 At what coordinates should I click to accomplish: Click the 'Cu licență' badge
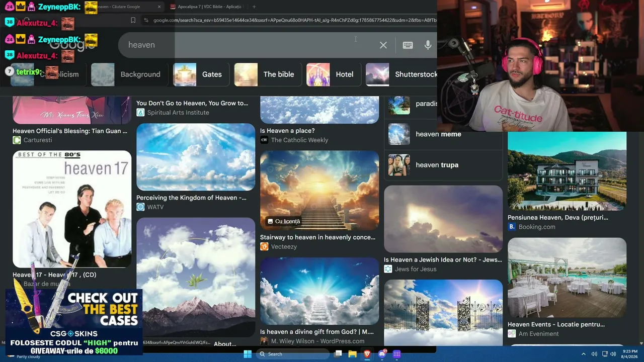pyautogui.click(x=284, y=221)
